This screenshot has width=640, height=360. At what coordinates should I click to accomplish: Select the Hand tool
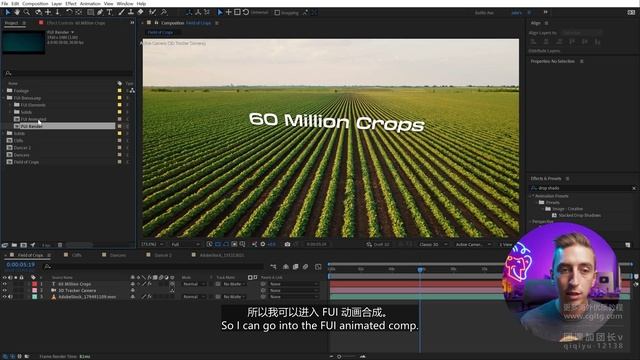(17, 13)
